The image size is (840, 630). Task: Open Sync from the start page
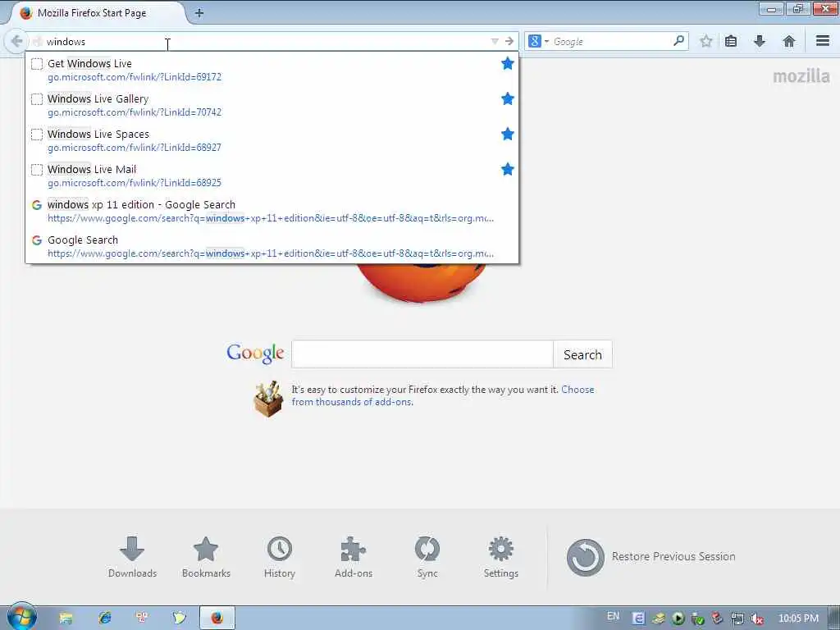[427, 557]
